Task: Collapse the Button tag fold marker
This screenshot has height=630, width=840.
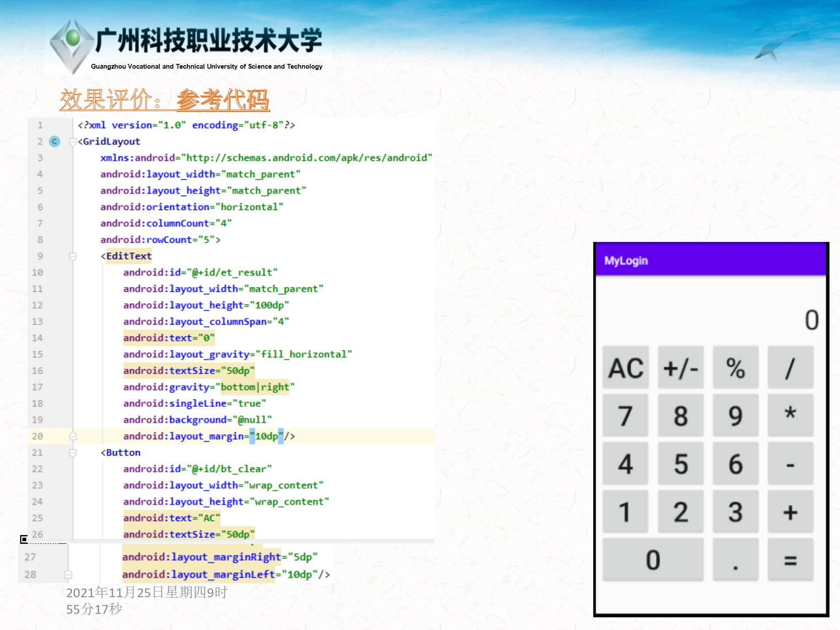Action: click(73, 452)
